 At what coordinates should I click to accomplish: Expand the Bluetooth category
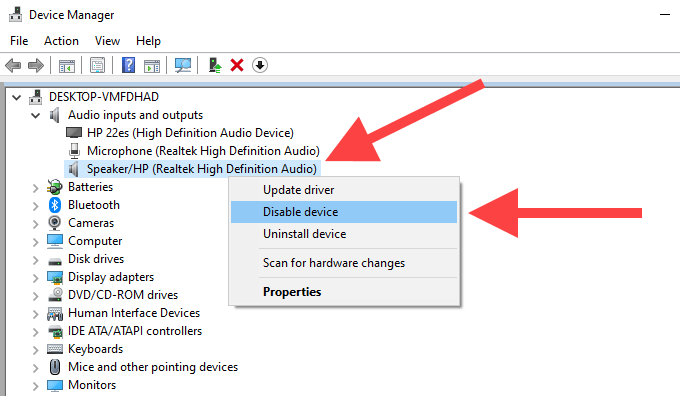(36, 206)
